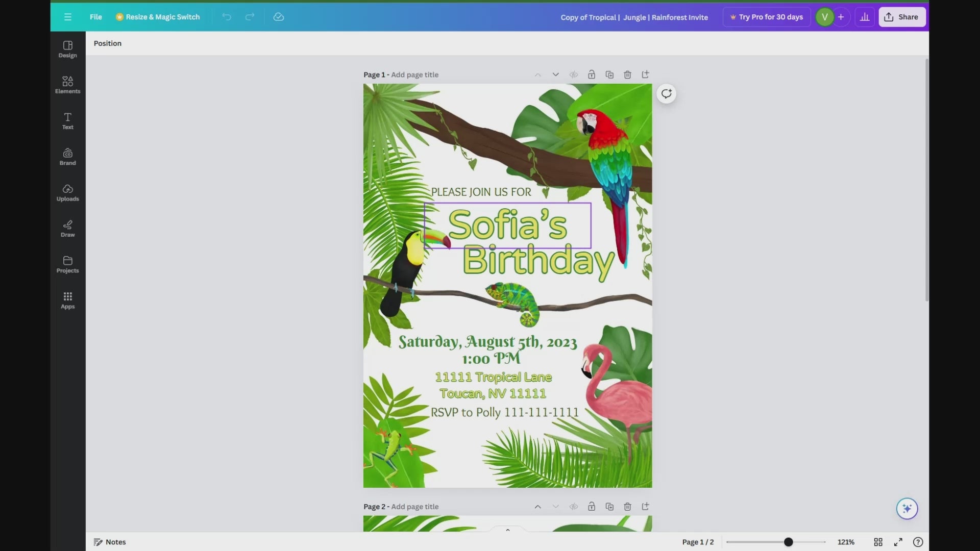Open the Elements panel

67,85
